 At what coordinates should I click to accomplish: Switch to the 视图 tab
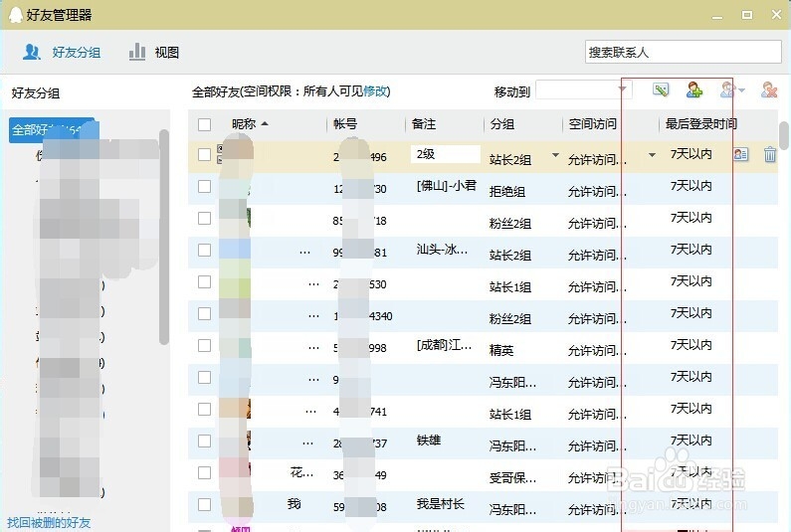click(x=154, y=52)
